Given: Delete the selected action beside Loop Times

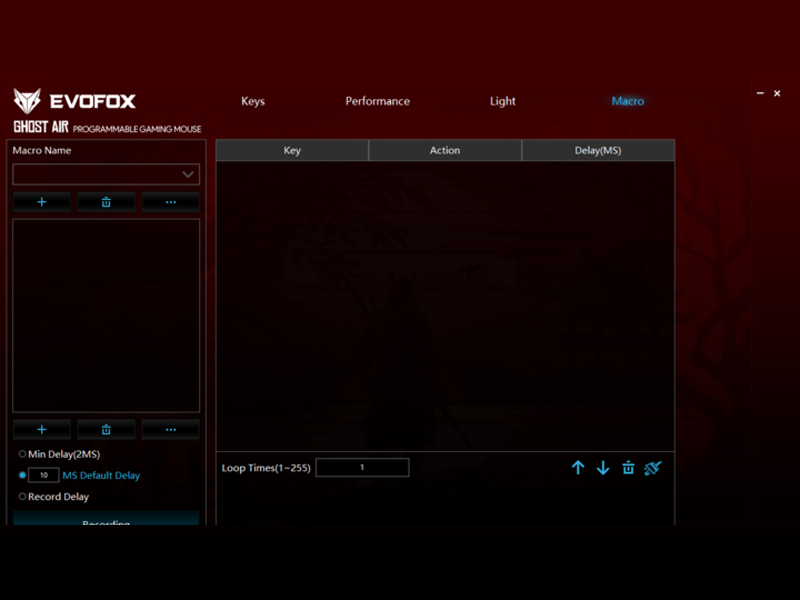Looking at the screenshot, I should tap(628, 468).
